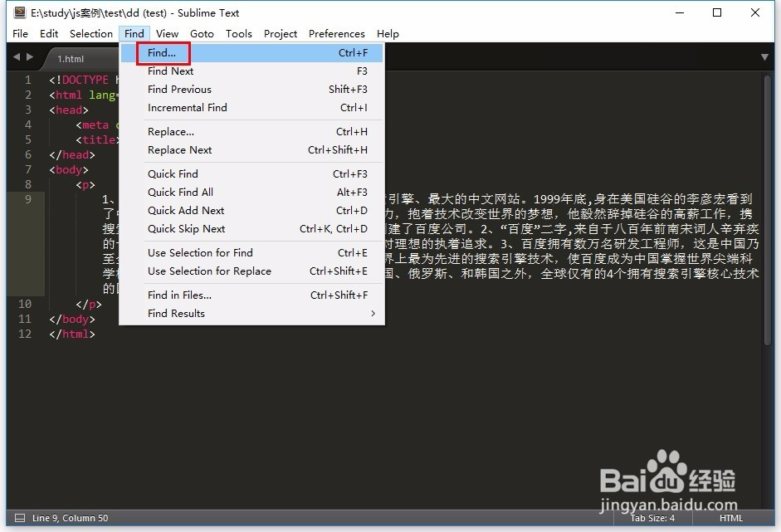Image resolution: width=781 pixels, height=532 pixels.
Task: Choose Replace... menu entry
Action: [x=252, y=131]
